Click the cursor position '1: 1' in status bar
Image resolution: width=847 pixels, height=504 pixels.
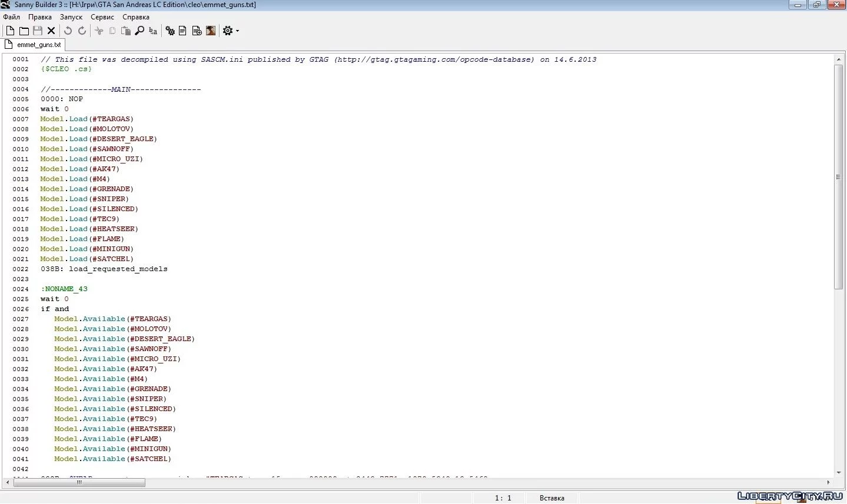click(x=503, y=498)
